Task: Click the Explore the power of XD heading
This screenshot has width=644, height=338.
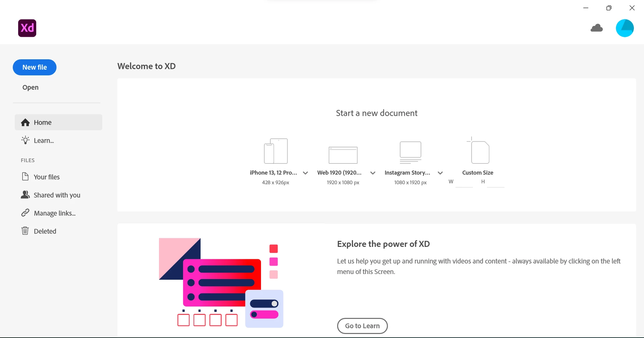Action: pos(383,244)
